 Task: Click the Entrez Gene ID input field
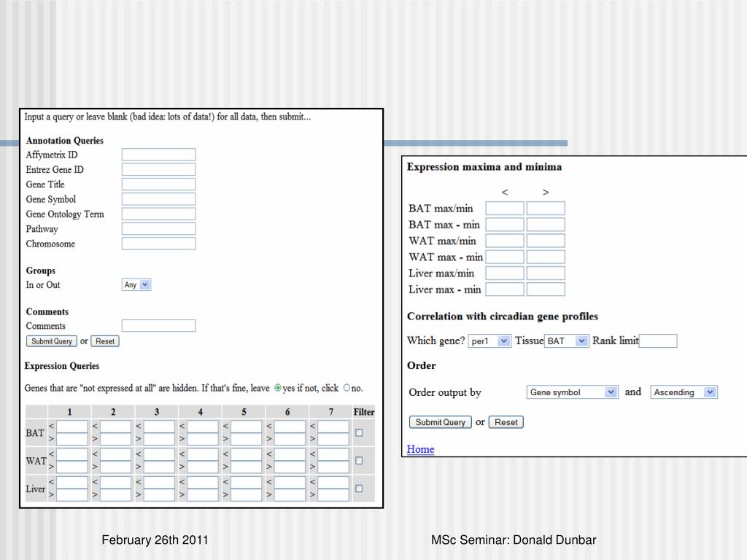(158, 169)
